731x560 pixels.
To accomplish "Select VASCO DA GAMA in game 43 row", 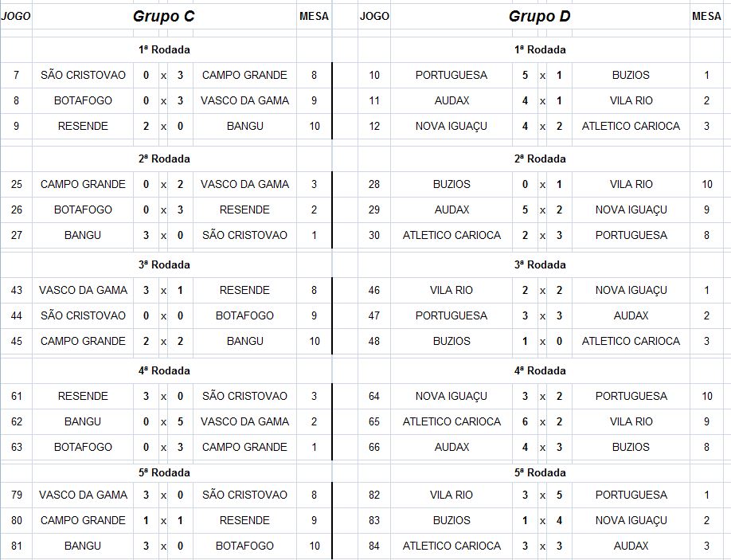I will point(83,290).
